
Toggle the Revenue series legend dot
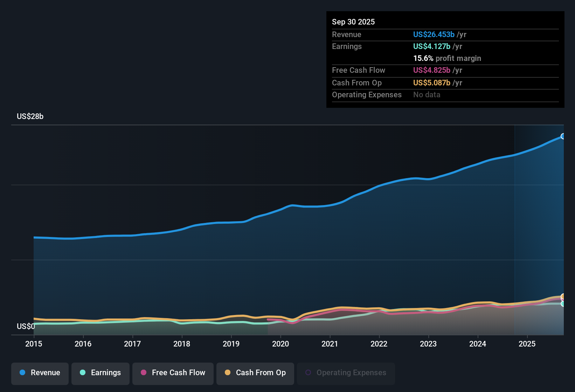click(x=22, y=373)
